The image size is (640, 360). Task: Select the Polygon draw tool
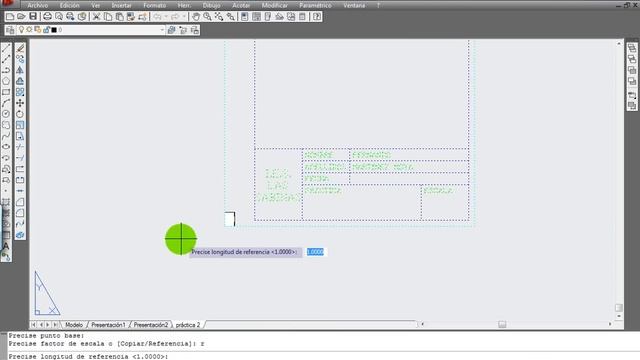pos(6,81)
